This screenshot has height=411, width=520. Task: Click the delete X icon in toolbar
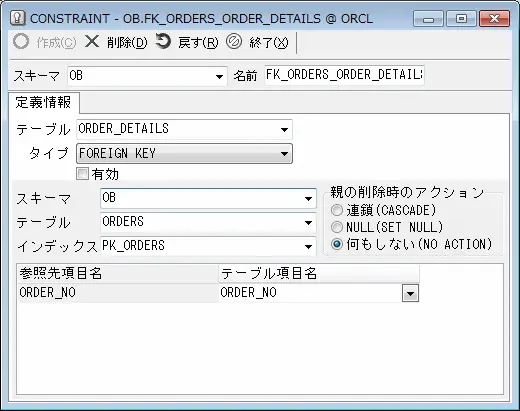tap(92, 42)
